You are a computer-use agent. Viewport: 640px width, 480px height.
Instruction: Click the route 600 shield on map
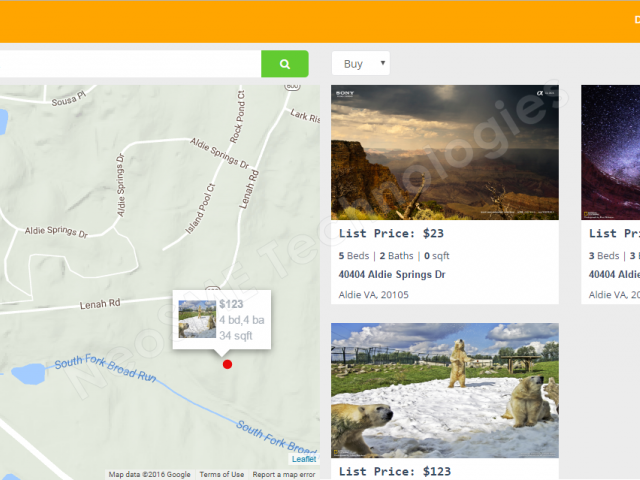[x=292, y=87]
